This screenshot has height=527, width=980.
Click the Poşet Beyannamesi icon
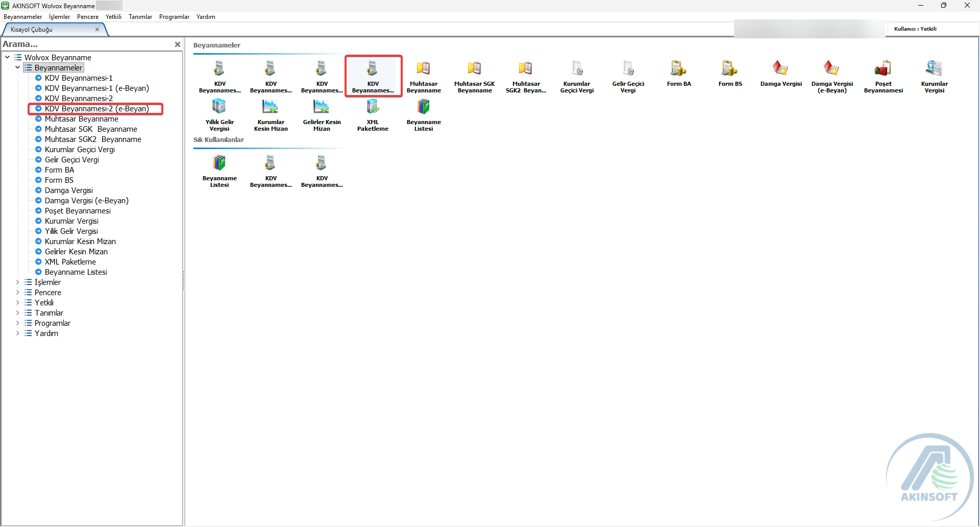point(883,68)
